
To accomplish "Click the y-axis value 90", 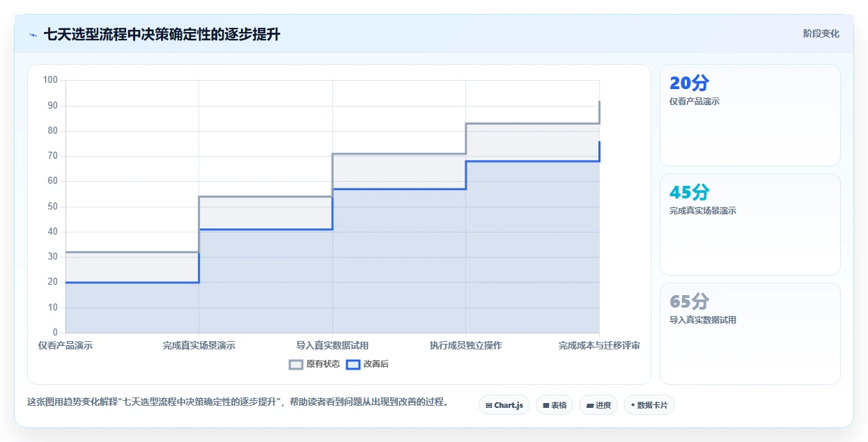I will (53, 106).
